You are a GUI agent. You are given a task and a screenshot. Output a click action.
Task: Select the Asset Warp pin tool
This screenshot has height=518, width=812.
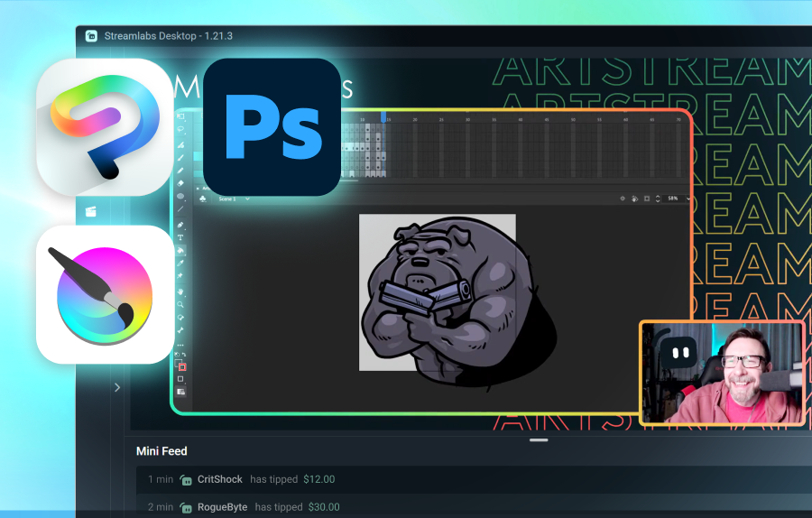tap(180, 276)
